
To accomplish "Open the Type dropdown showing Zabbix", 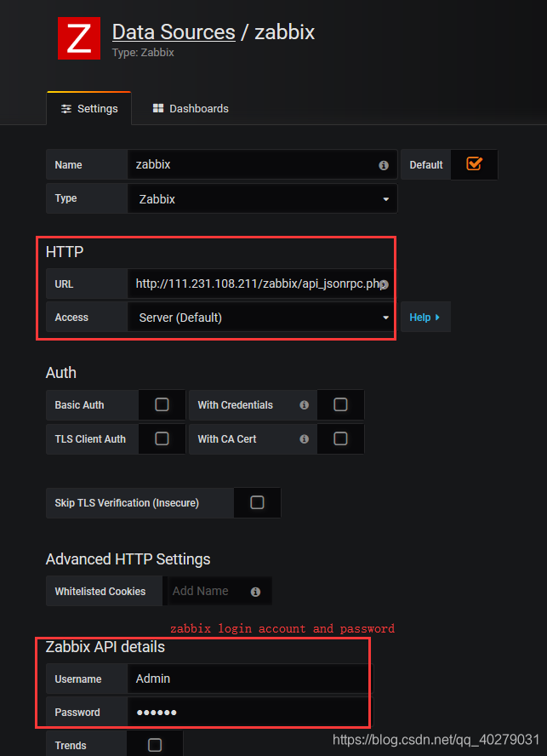I will click(x=263, y=198).
